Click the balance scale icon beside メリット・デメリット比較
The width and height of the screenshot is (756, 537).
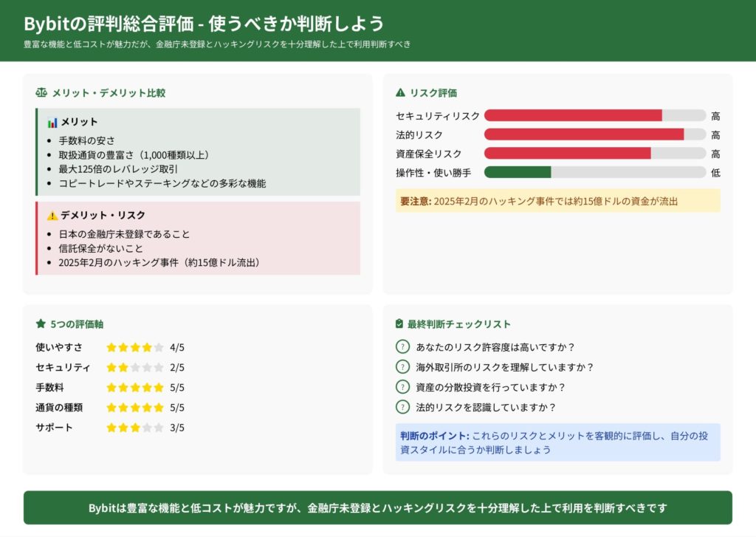pyautogui.click(x=41, y=93)
